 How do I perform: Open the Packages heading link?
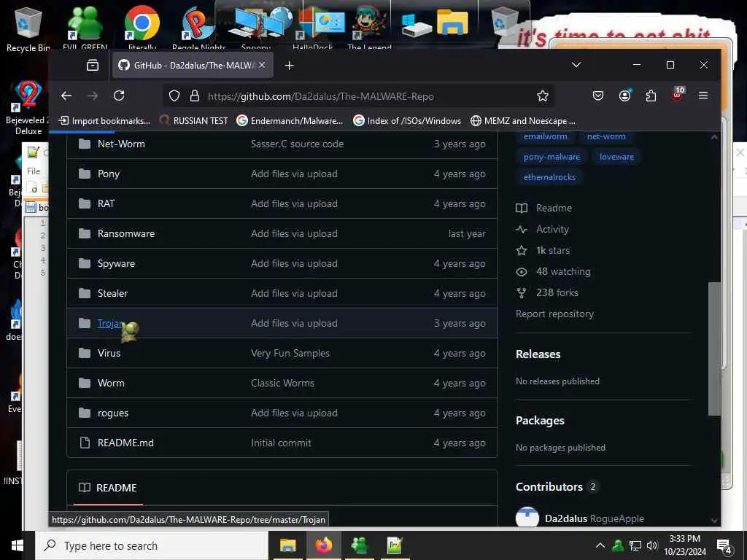point(540,421)
